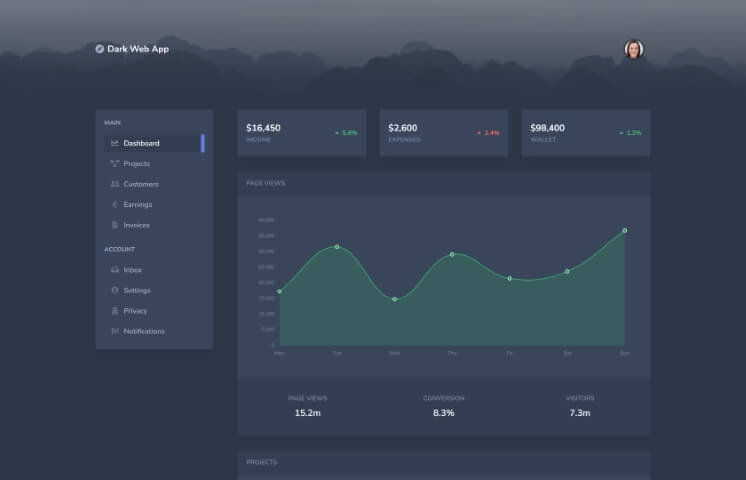Open the Notifications link in sidebar
746x480 pixels.
155,331
